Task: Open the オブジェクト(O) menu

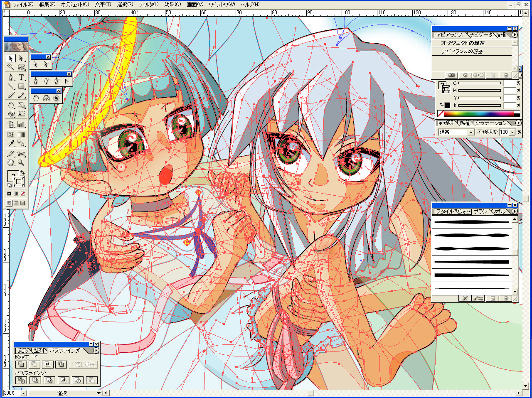Action: coord(75,5)
